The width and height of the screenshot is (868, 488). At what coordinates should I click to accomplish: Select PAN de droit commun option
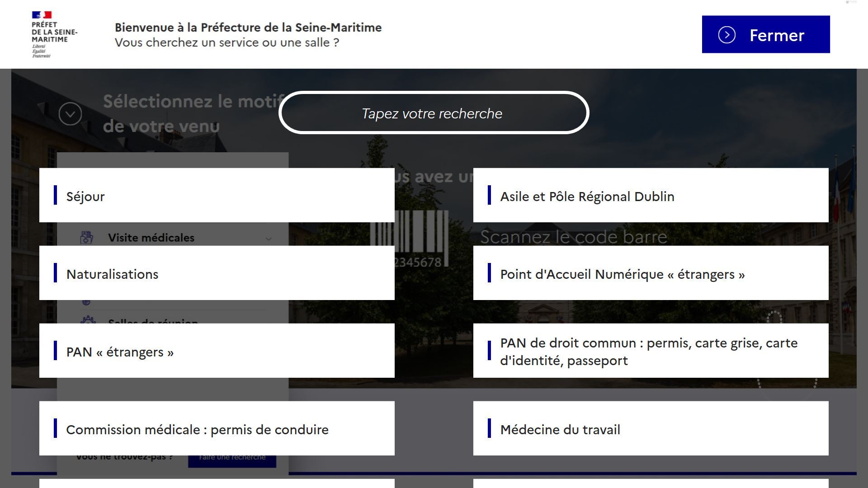(651, 351)
